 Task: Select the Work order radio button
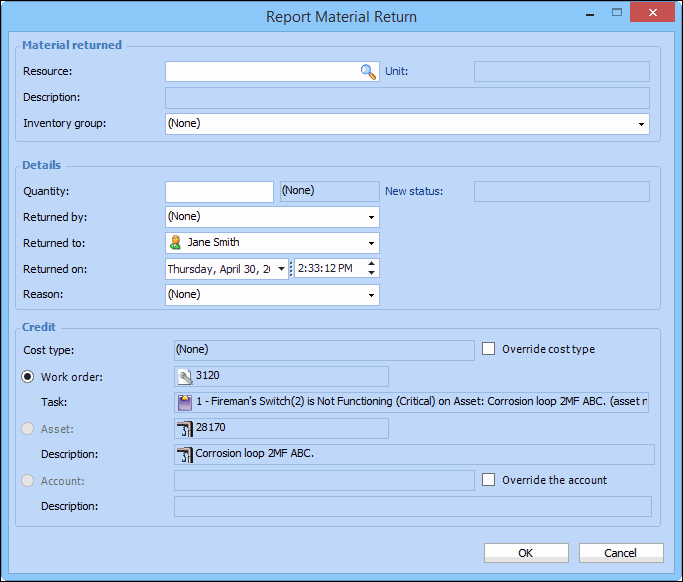pos(29,377)
